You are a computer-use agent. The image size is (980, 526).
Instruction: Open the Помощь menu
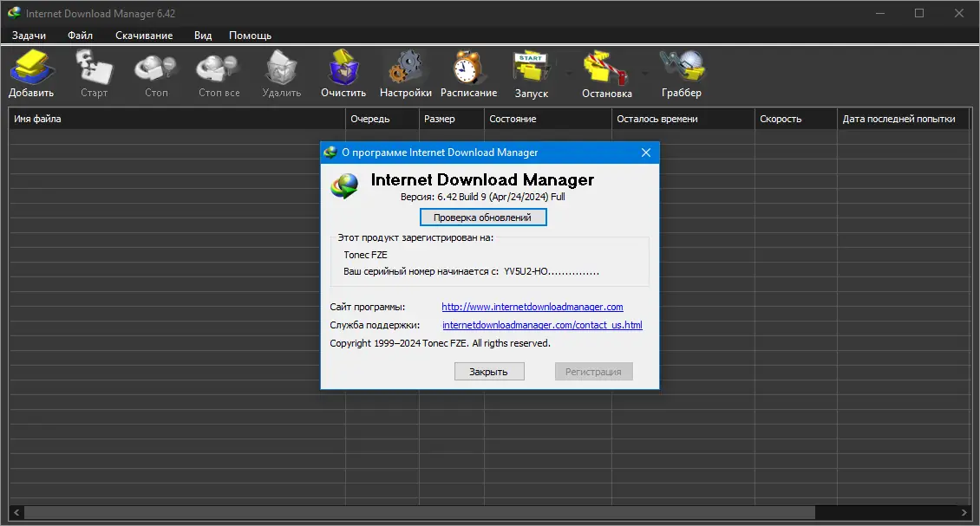(249, 36)
